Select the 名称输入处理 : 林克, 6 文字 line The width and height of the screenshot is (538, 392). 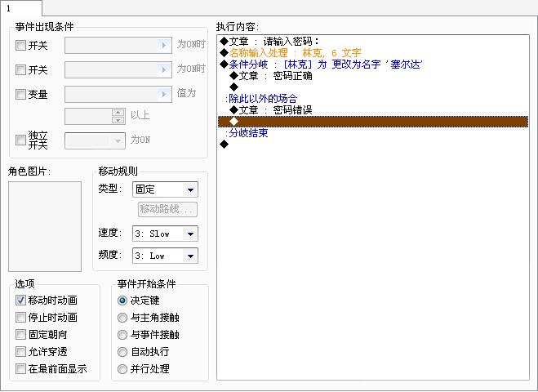coord(373,53)
